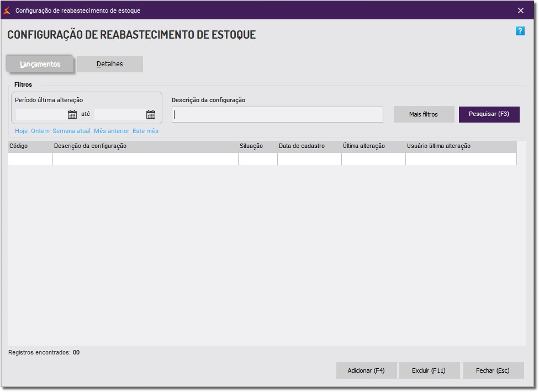Apply the Hoje quick filter link

tap(22, 131)
